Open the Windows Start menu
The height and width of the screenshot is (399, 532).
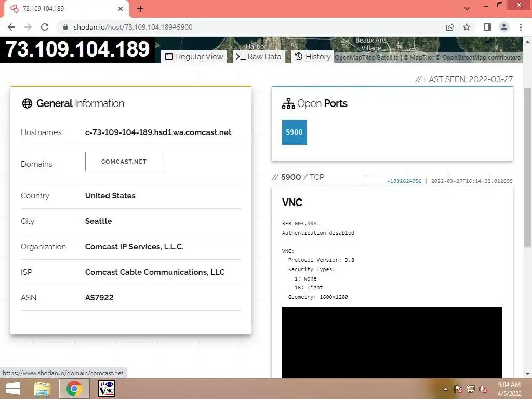[13, 389]
